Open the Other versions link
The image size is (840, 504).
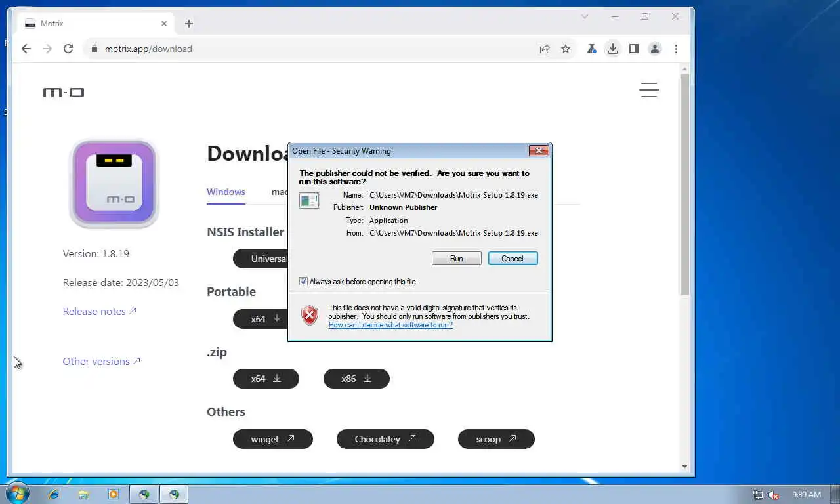[102, 362]
